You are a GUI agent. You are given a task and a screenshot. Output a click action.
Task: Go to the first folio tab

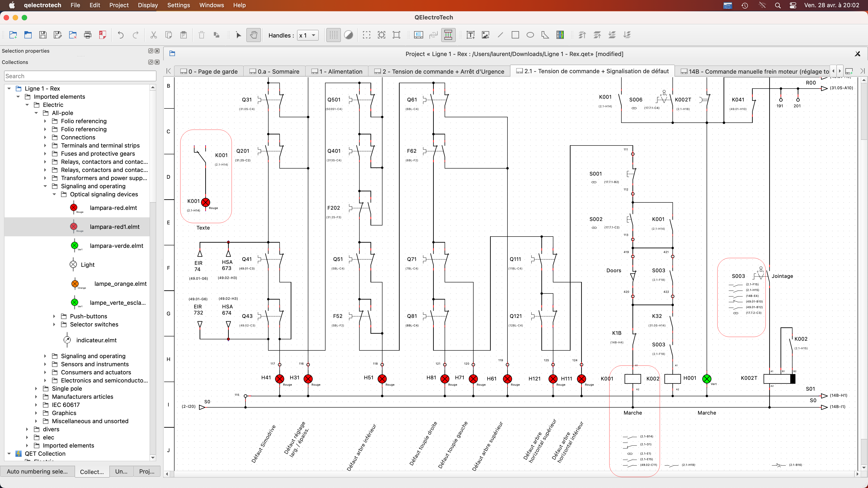(168, 71)
